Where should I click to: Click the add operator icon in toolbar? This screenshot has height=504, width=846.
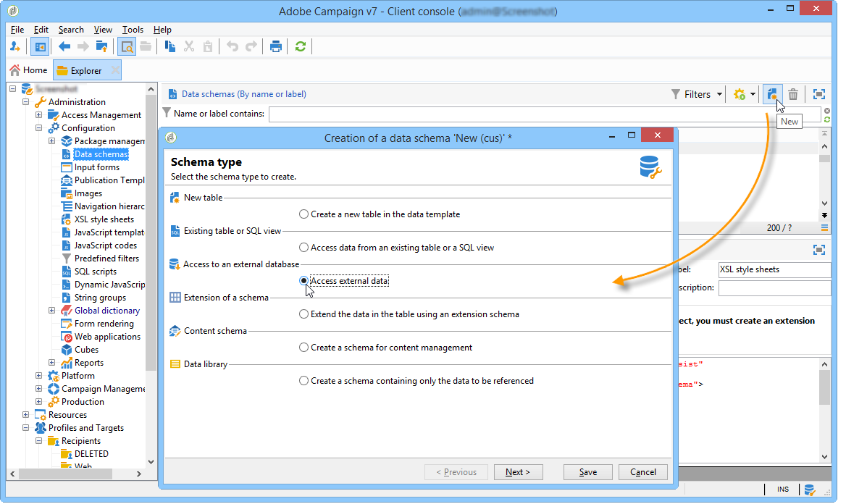coord(15,47)
